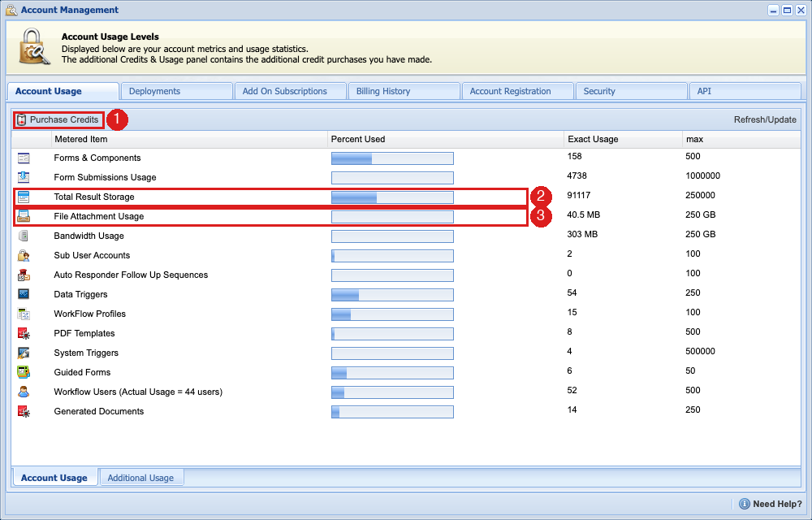Viewport: 812px width, 520px height.
Task: Click the Guided Forms icon
Action: pos(24,372)
